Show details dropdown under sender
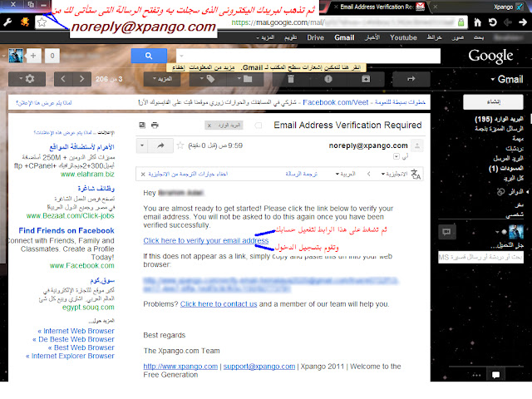 397,156
